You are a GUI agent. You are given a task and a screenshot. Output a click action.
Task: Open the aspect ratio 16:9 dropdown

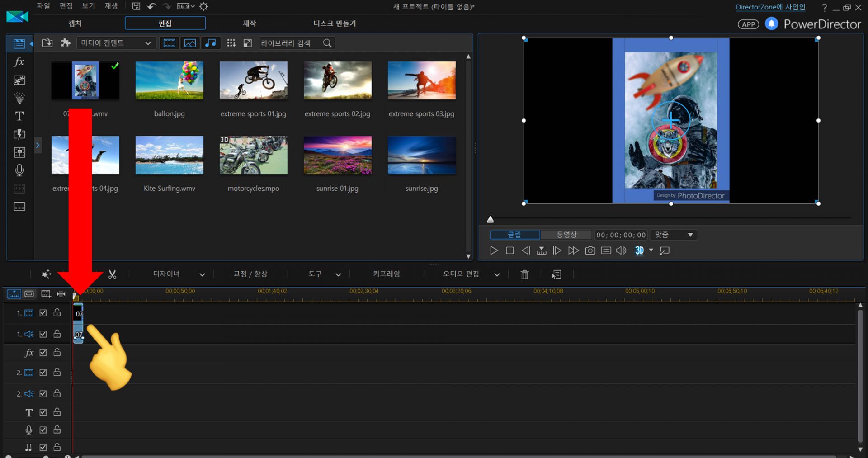(186, 6)
